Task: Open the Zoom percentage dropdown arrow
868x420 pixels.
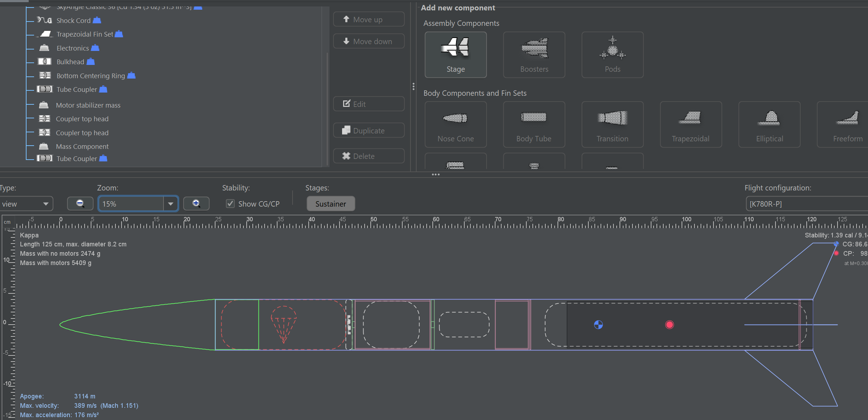Action: coord(171,204)
